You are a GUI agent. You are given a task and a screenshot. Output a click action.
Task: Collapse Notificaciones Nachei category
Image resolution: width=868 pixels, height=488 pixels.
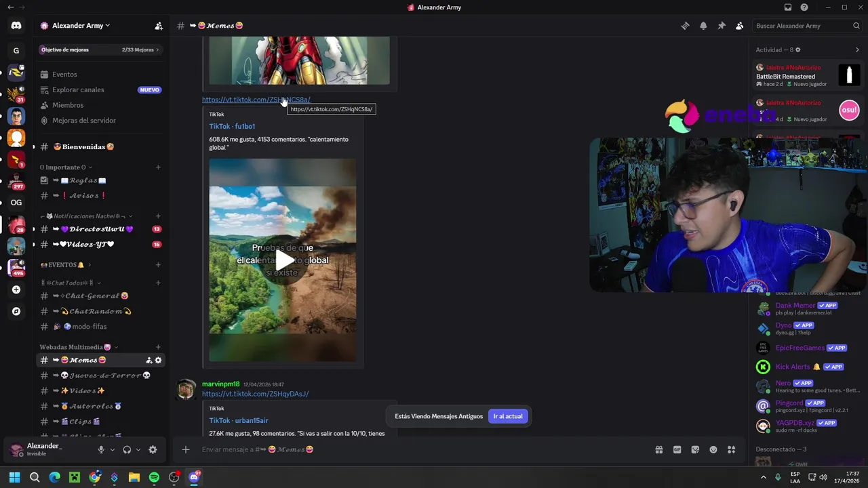[87, 216]
